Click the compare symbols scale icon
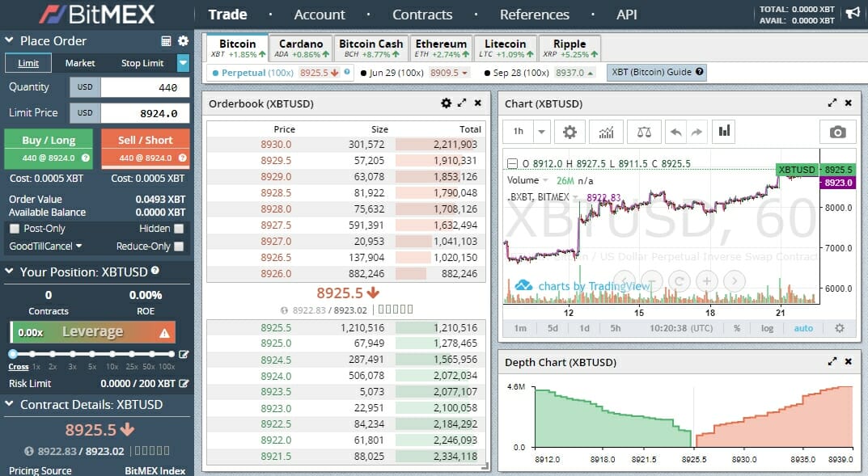Image resolution: width=868 pixels, height=476 pixels. click(x=644, y=132)
